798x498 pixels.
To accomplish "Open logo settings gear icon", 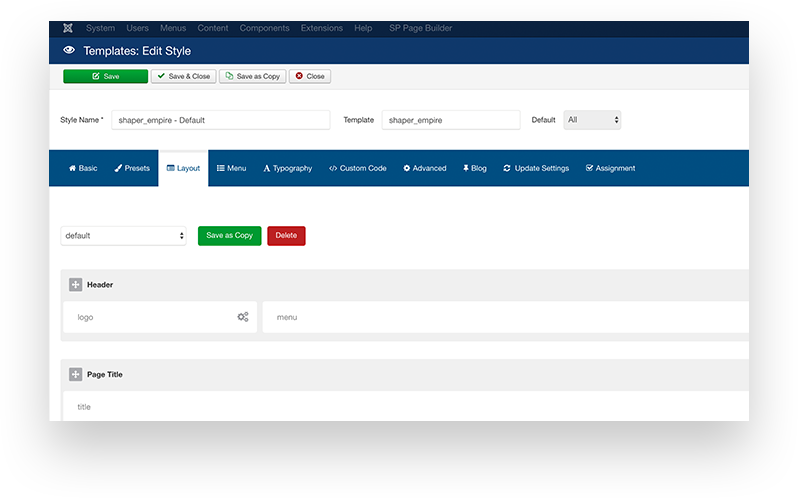I will tap(242, 317).
